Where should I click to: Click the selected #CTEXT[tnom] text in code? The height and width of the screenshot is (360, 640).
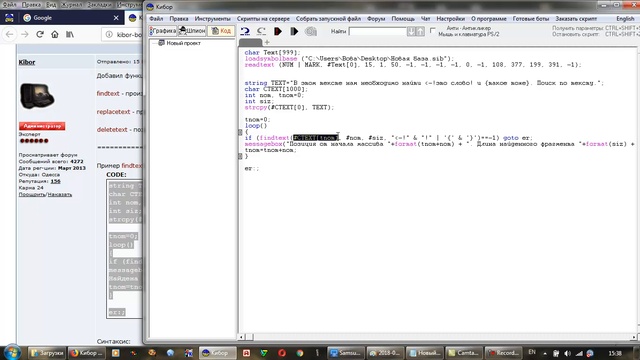pyautogui.click(x=316, y=138)
